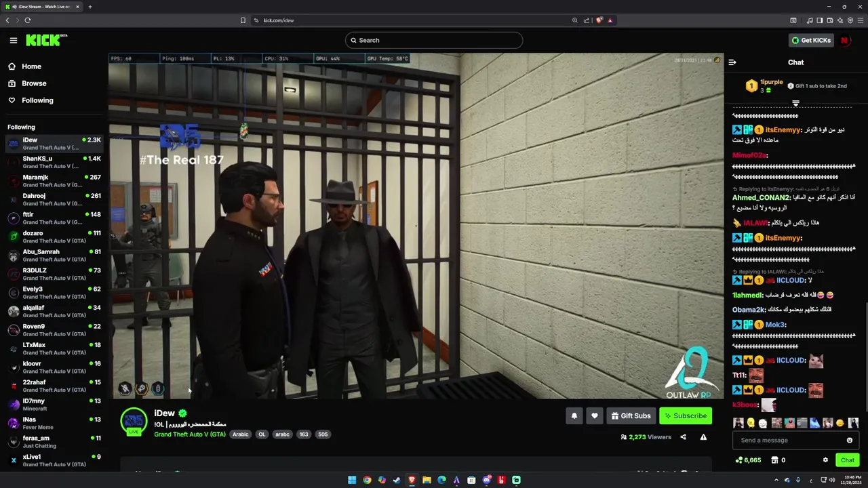Open Grand Theft Auto V category link
868x488 pixels.
pyautogui.click(x=190, y=434)
